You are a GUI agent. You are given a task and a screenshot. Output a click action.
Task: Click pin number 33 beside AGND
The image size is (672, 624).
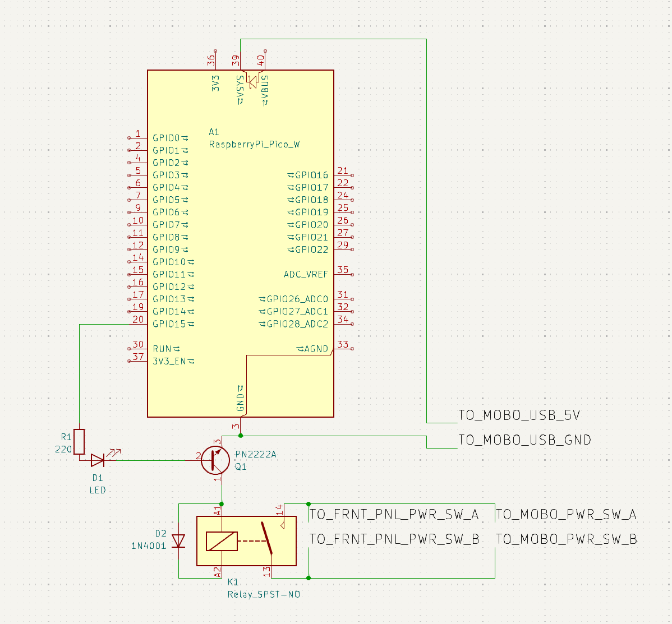tap(343, 344)
